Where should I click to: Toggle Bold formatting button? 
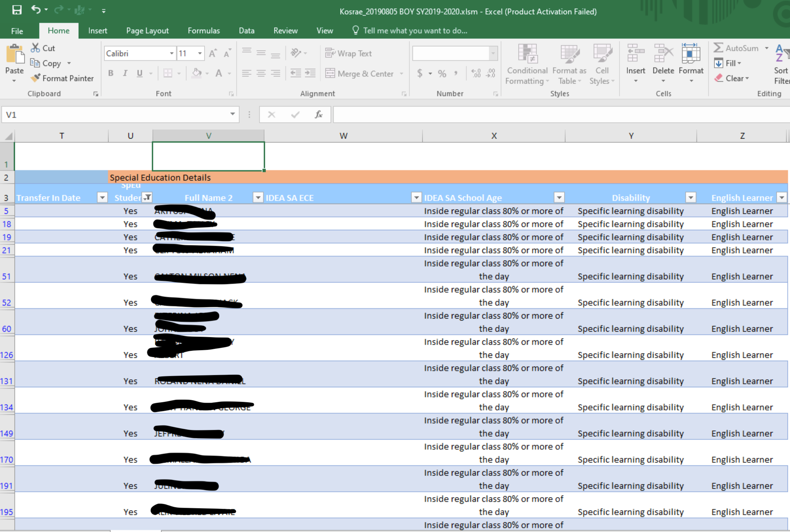(x=111, y=73)
